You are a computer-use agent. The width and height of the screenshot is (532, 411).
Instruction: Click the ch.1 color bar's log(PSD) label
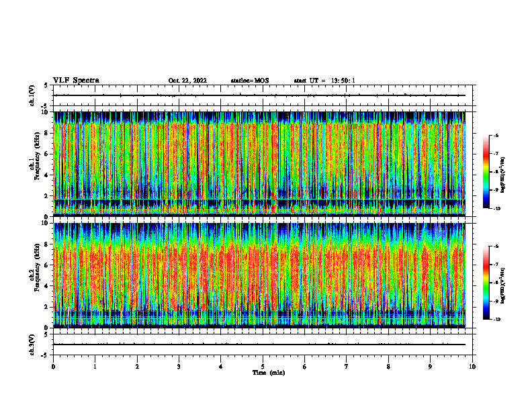pos(503,175)
